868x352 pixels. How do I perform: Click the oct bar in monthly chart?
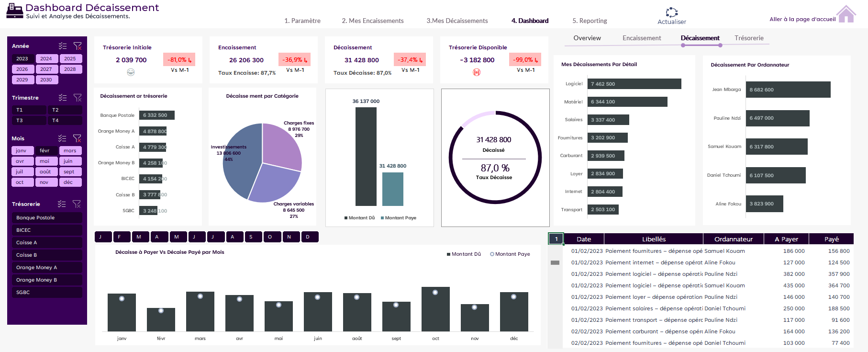pos(435,309)
